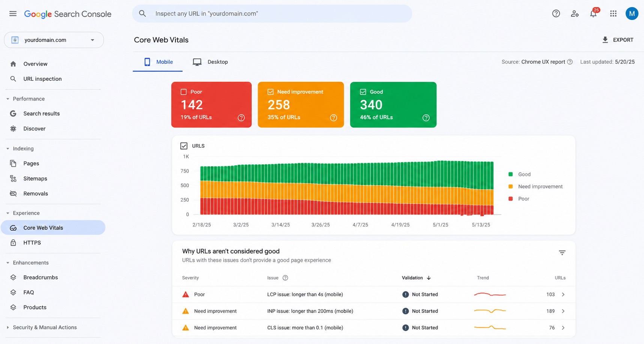Click the Breadcrumbs layers icon
The width and height of the screenshot is (644, 344).
13,277
